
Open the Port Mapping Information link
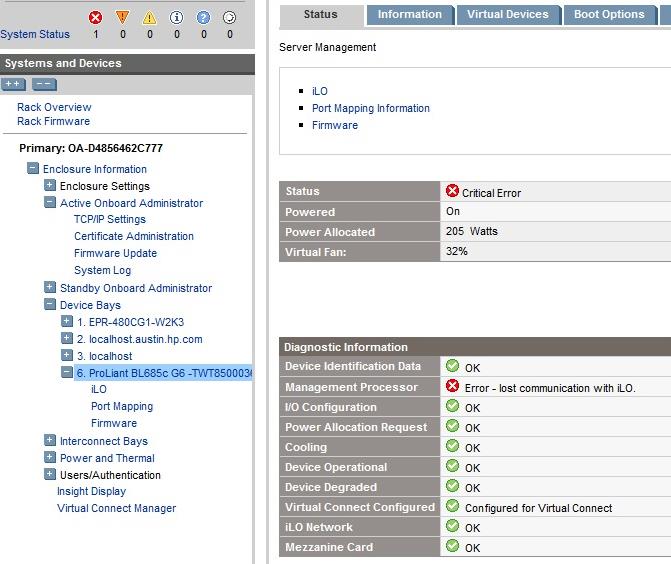pos(370,108)
